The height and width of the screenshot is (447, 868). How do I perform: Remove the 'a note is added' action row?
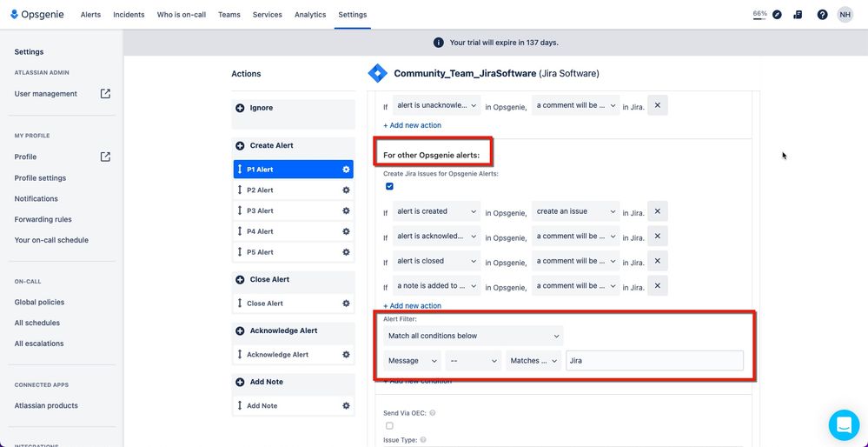click(x=658, y=286)
